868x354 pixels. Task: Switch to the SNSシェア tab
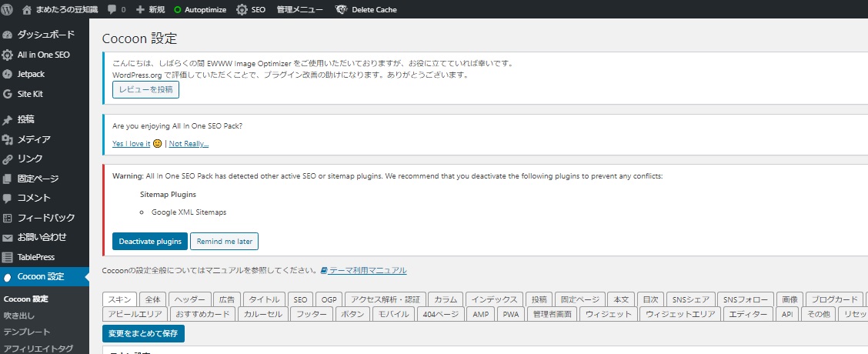[691, 299]
